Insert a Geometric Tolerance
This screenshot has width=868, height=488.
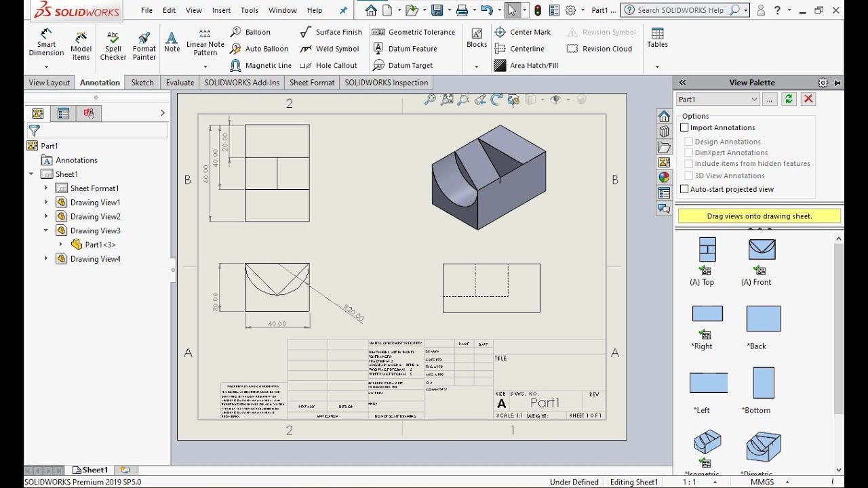point(414,32)
